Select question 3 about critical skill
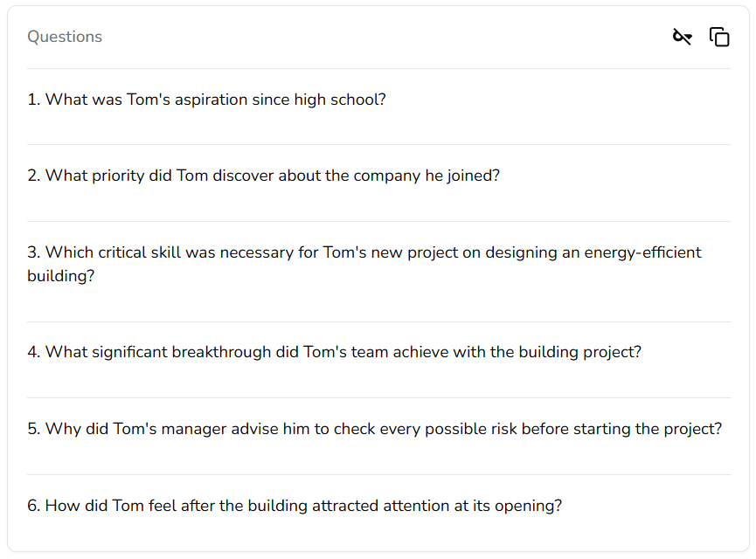The image size is (756, 559). (364, 252)
